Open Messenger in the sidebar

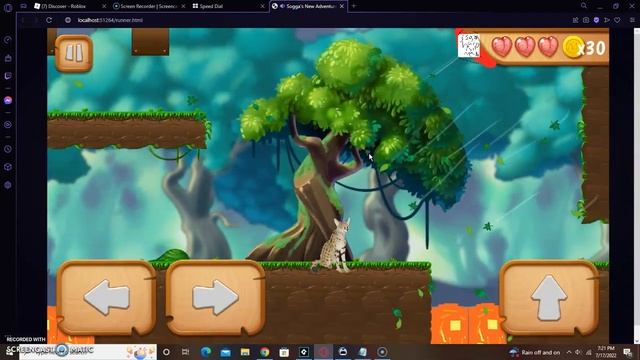click(8, 100)
